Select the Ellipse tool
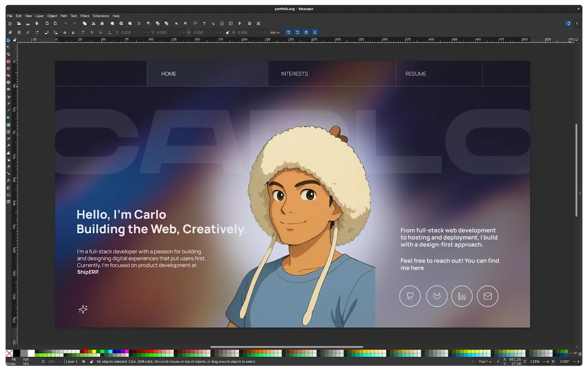Image resolution: width=588 pixels, height=372 pixels. tap(8, 69)
